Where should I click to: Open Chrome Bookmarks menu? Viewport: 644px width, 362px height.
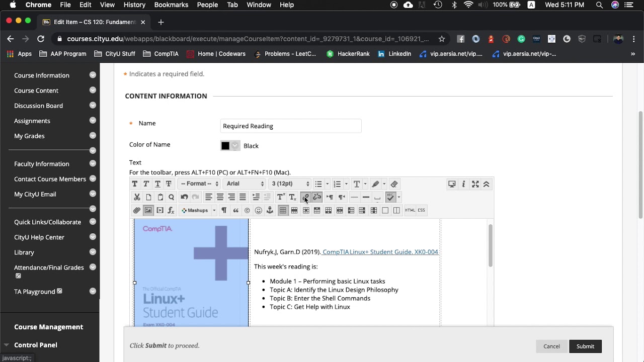click(x=171, y=5)
